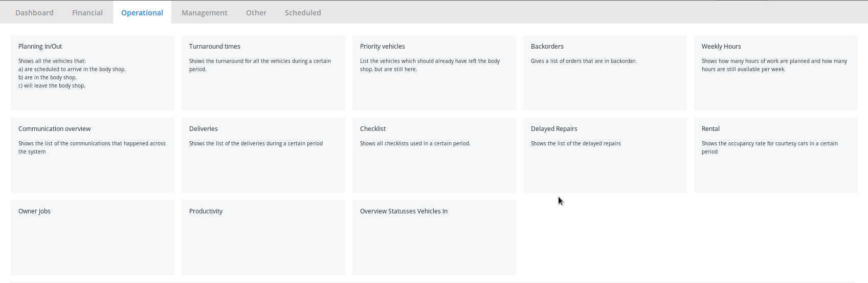Image resolution: width=868 pixels, height=283 pixels.
Task: Select the Operational tab
Action: (x=142, y=12)
